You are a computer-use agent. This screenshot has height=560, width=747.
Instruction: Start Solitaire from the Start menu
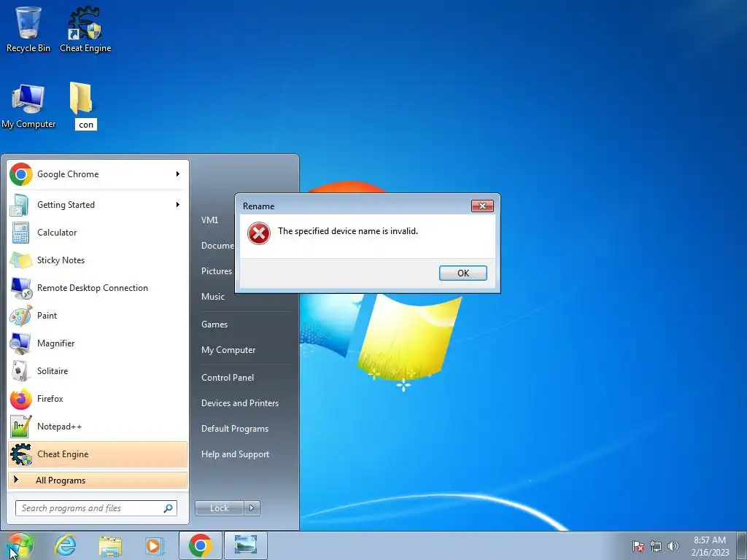click(98, 371)
